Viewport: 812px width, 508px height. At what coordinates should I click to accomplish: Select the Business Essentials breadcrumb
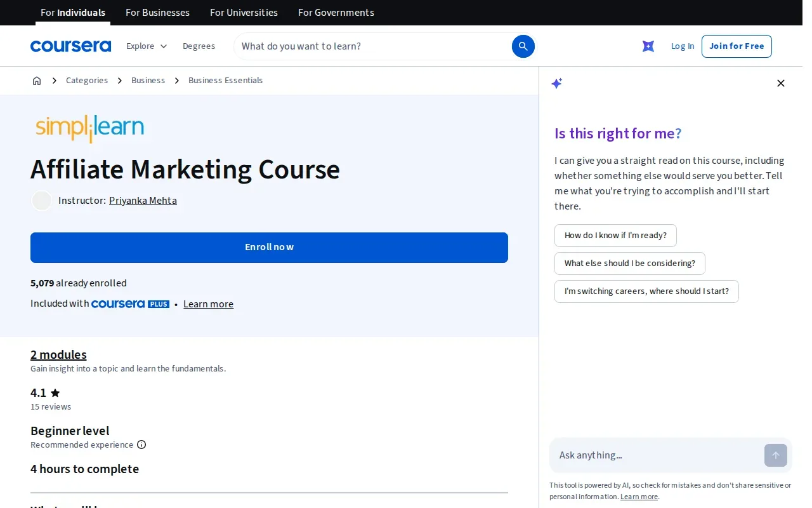225,81
